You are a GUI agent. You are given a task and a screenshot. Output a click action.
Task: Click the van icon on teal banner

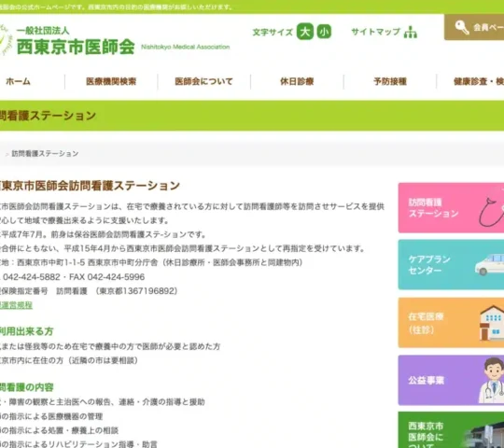[489, 264]
